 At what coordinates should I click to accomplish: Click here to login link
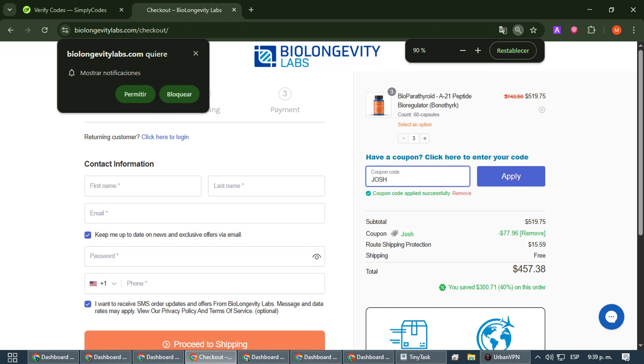tap(165, 137)
